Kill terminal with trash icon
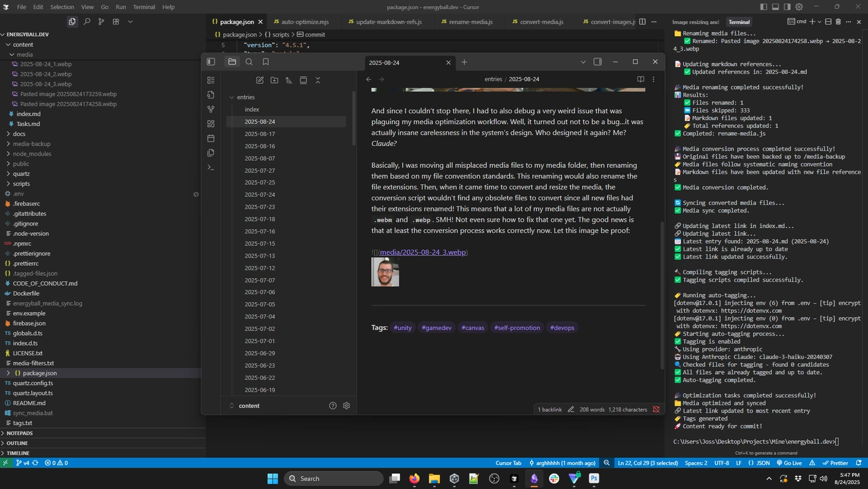The image size is (868, 489). click(838, 22)
